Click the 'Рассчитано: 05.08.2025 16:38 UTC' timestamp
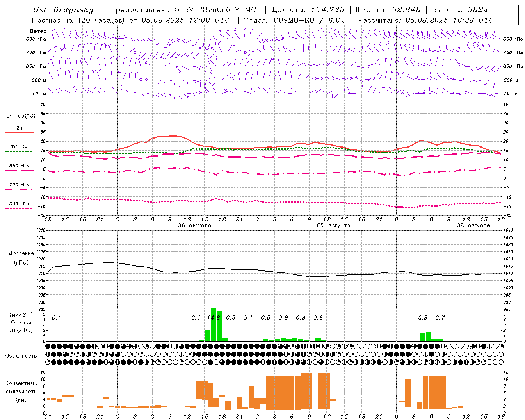 click(x=426, y=20)
